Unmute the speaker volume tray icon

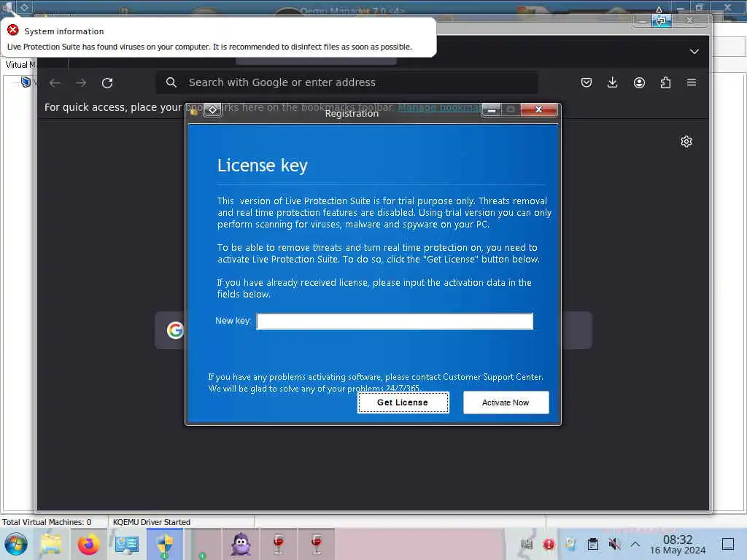click(x=614, y=544)
